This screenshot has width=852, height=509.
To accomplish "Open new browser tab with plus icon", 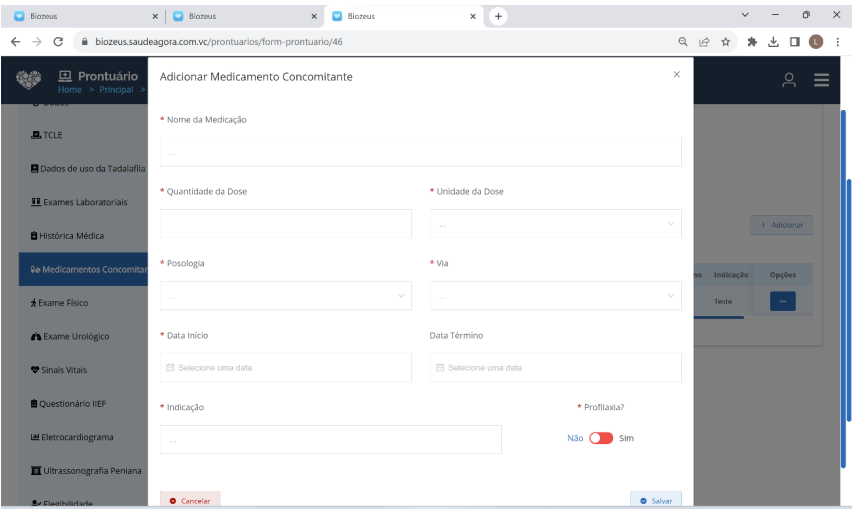I will 498,16.
